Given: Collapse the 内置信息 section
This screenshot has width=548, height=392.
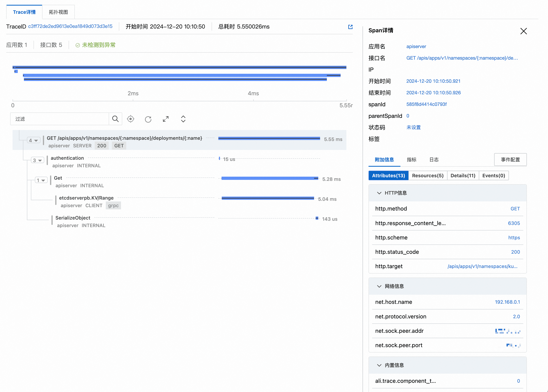Looking at the screenshot, I should pos(379,365).
